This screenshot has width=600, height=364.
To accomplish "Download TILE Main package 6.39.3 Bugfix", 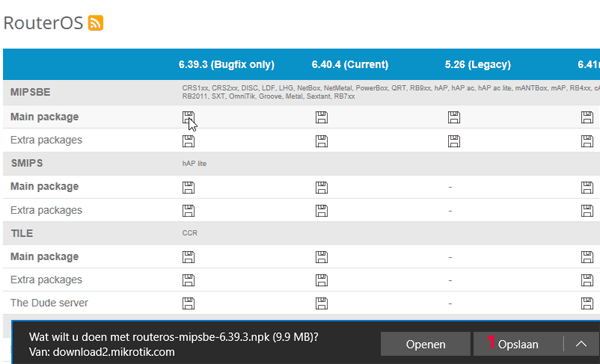I will (188, 257).
